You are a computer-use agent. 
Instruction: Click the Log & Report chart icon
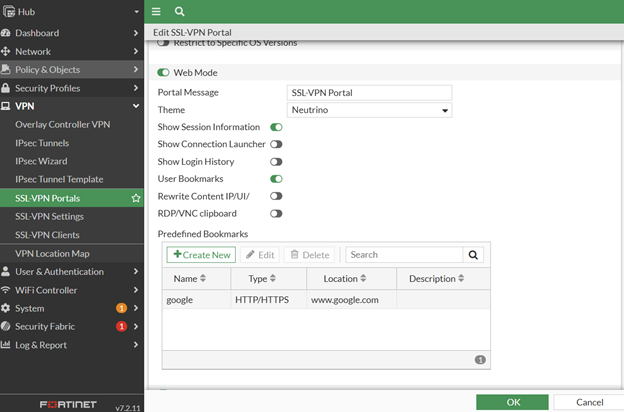6,345
